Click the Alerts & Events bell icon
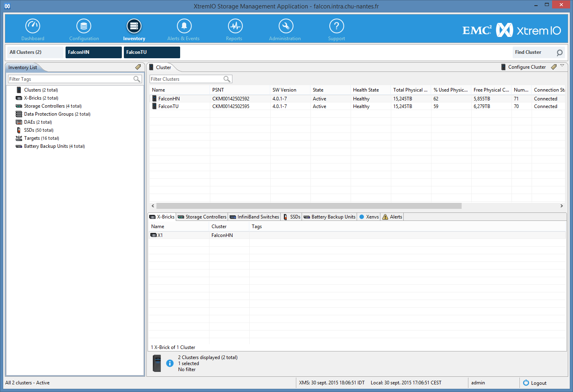This screenshot has height=392, width=573. pos(184,26)
